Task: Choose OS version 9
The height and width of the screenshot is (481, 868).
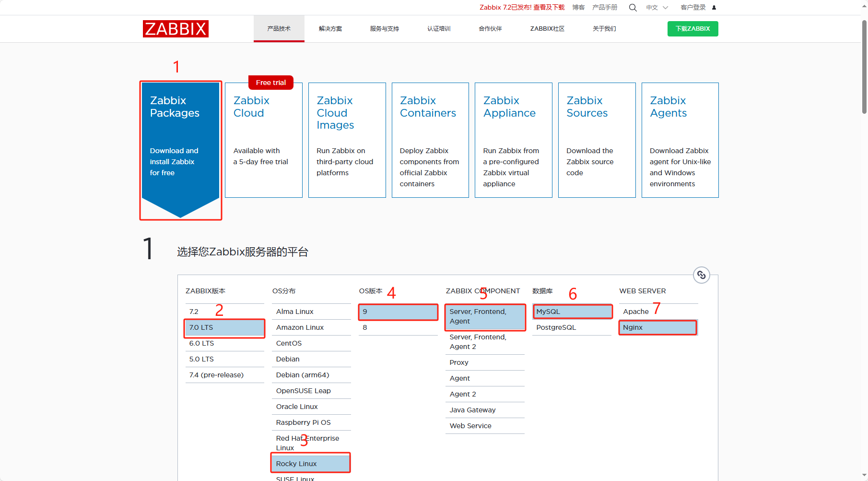Action: click(399, 312)
